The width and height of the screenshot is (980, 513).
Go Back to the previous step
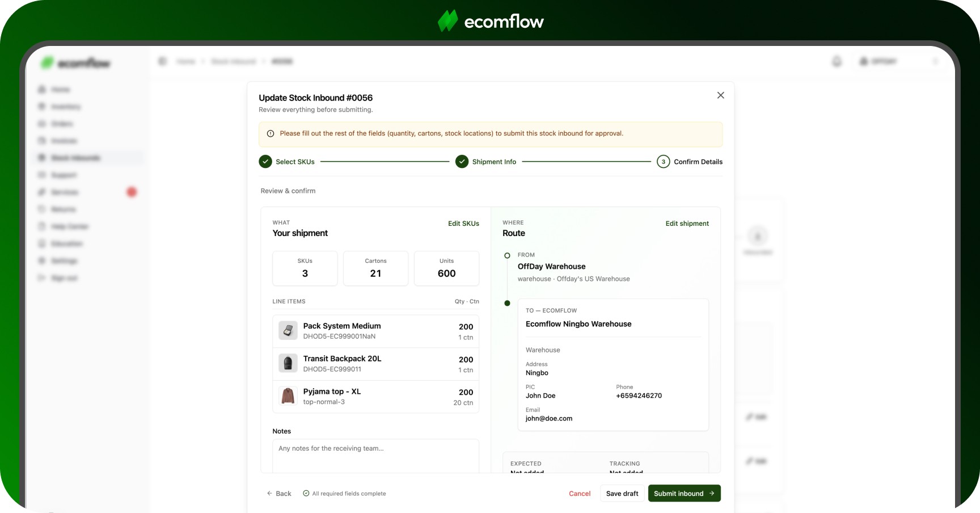[279, 494]
